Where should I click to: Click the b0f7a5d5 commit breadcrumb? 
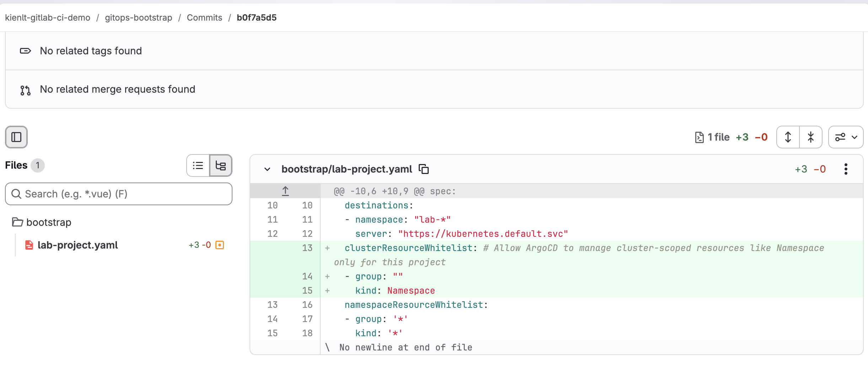pos(257,17)
